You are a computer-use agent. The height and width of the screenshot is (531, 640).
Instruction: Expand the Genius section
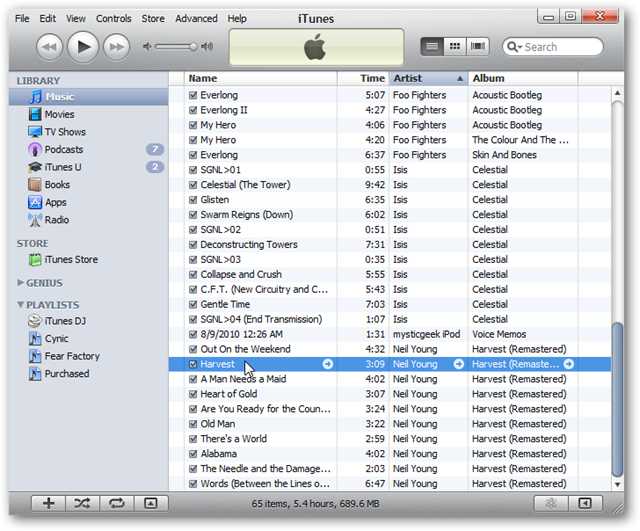click(x=20, y=282)
